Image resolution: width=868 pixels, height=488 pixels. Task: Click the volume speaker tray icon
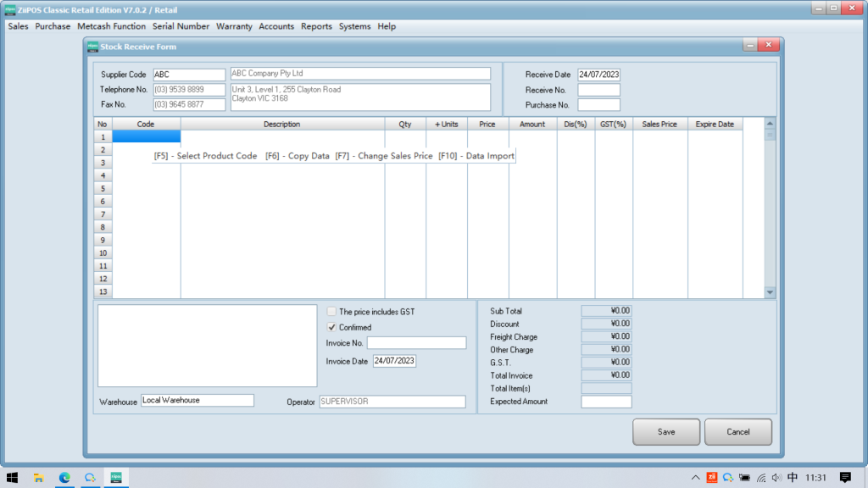776,478
